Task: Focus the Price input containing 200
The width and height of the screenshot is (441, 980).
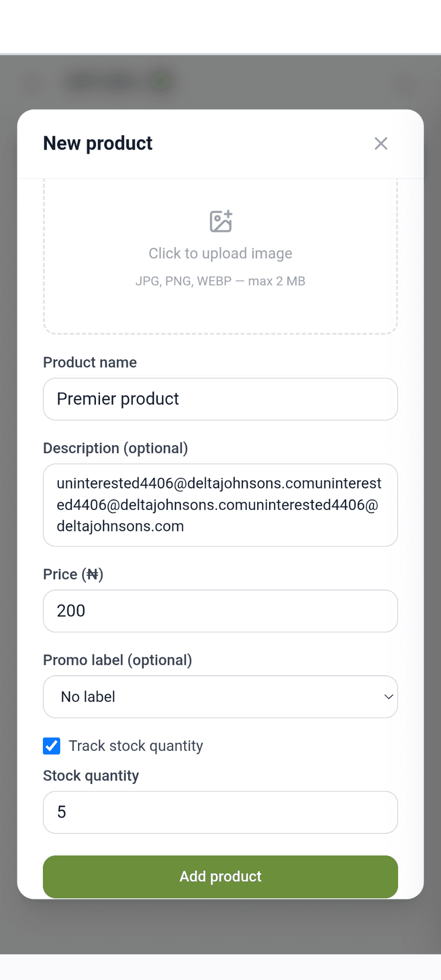Action: pos(220,611)
